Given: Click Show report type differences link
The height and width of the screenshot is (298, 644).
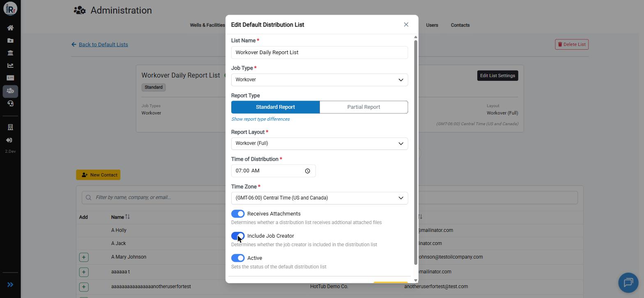Looking at the screenshot, I should point(260,119).
